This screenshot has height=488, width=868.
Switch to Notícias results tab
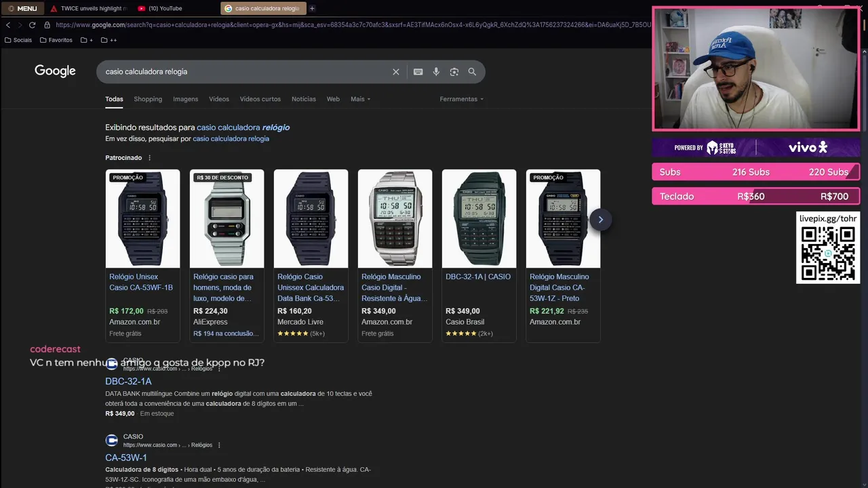coord(304,99)
